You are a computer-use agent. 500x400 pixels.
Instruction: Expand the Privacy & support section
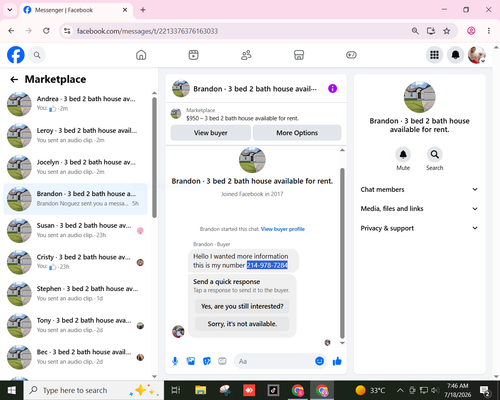click(419, 228)
